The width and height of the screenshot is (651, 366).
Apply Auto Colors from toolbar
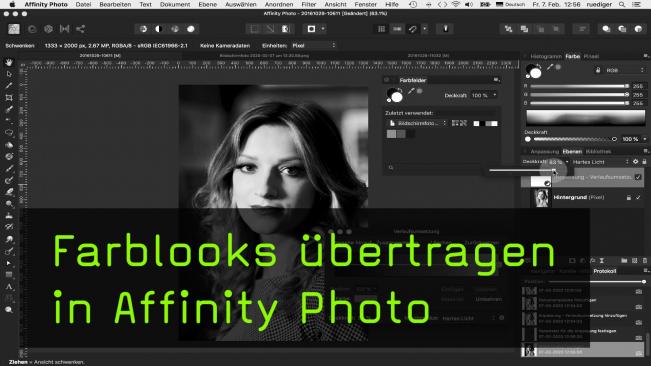[x=175, y=29]
